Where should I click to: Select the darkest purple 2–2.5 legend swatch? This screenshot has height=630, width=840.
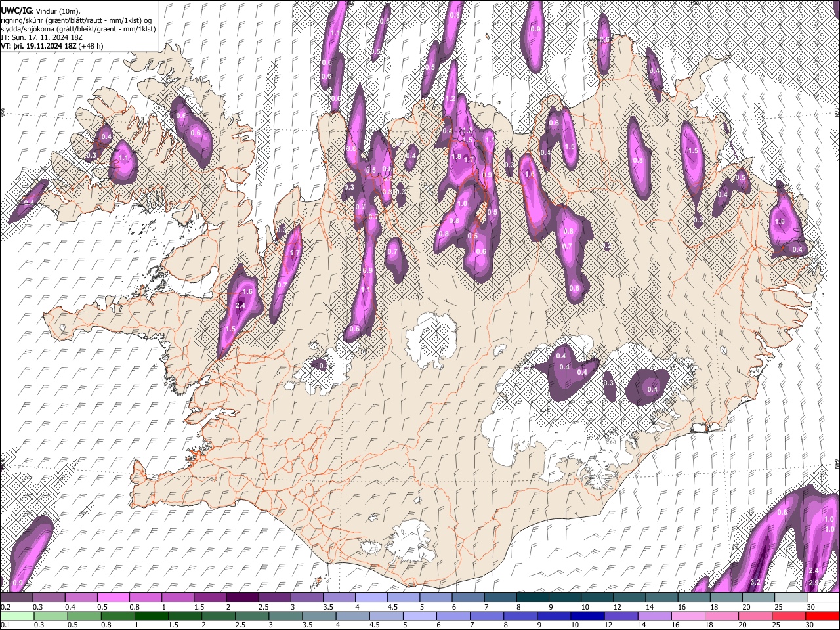[x=242, y=598]
